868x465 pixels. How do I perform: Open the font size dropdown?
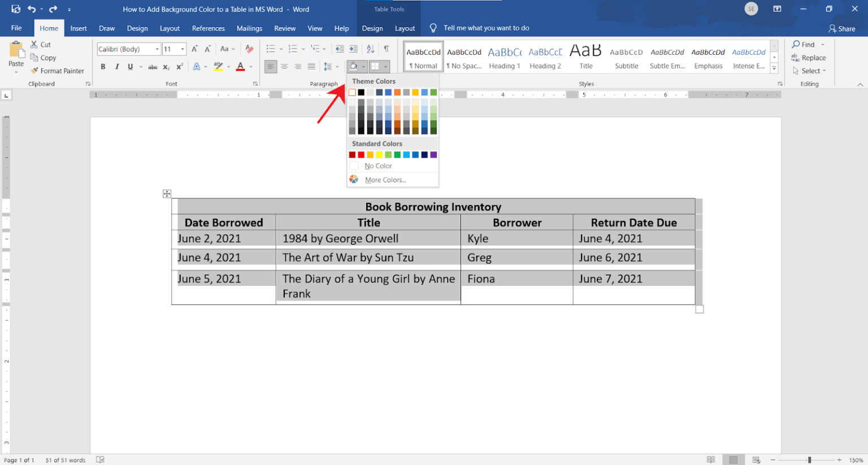click(182, 49)
